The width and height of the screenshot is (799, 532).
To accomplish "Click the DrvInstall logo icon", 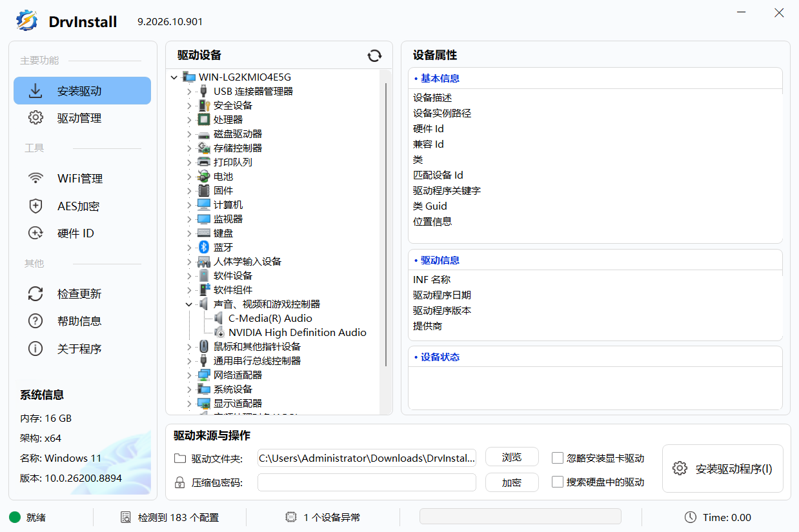I will (27, 21).
